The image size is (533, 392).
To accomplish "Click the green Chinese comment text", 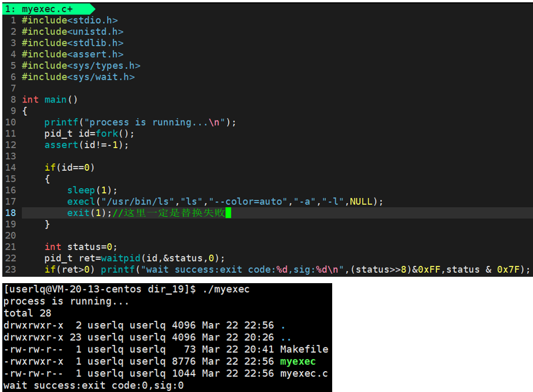I will click(168, 213).
